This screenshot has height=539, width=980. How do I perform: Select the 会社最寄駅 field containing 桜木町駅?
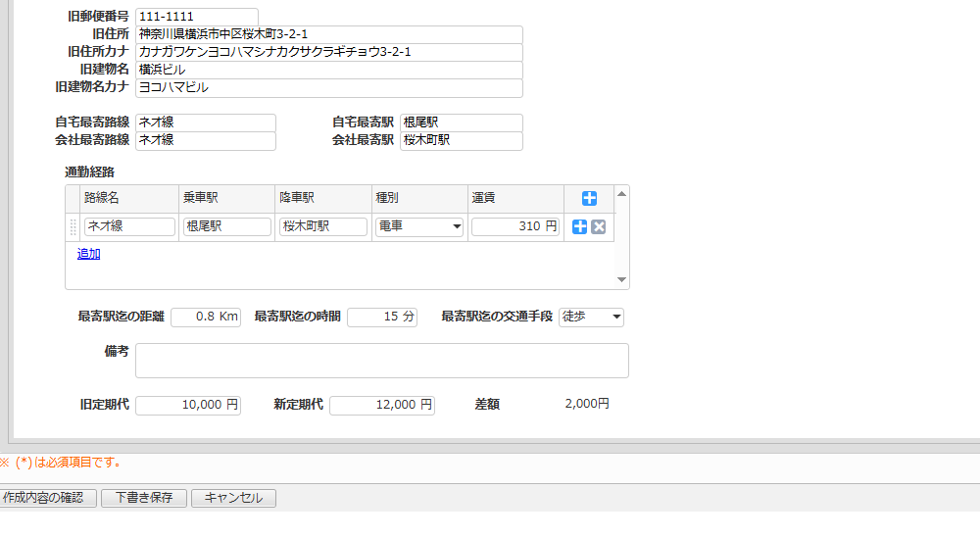coord(461,140)
